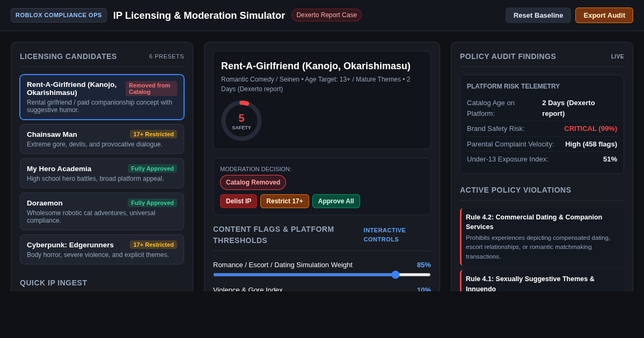Click the Violence & Gore Index label
This screenshot has width=644, height=338.
tap(248, 290)
